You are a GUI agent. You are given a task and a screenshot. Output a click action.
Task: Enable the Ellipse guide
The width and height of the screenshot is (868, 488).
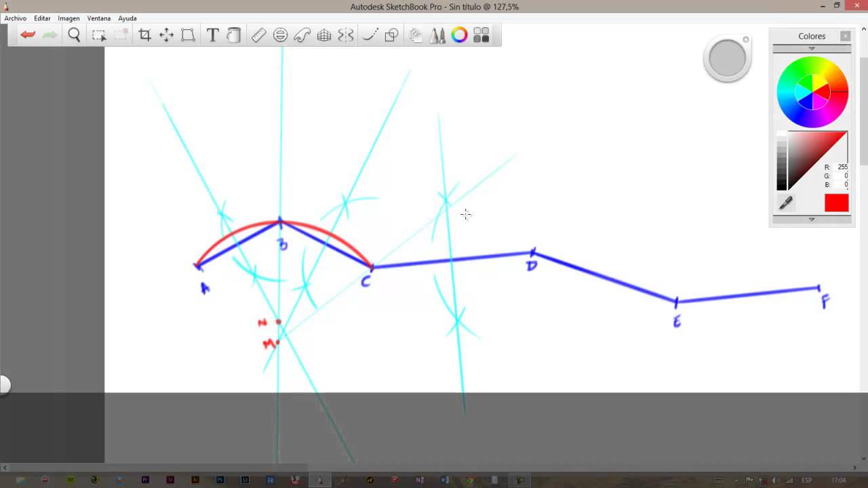tap(280, 35)
